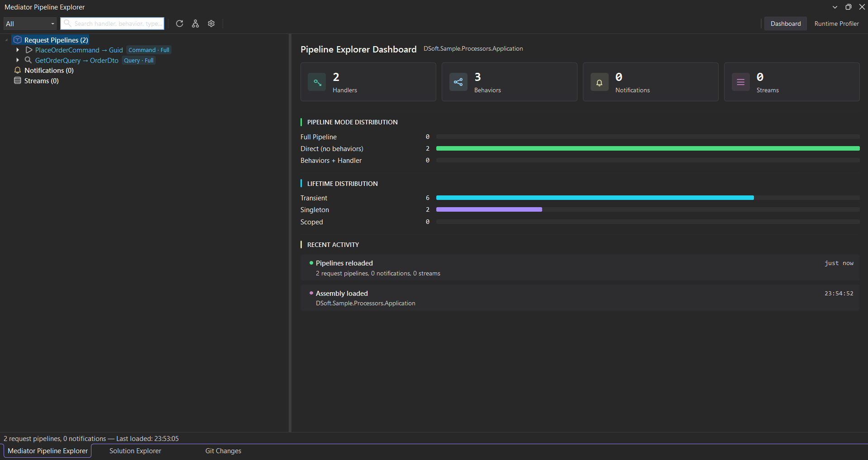Collapse the Request Pipelines node
Viewport: 868px width, 460px height.
coord(6,40)
